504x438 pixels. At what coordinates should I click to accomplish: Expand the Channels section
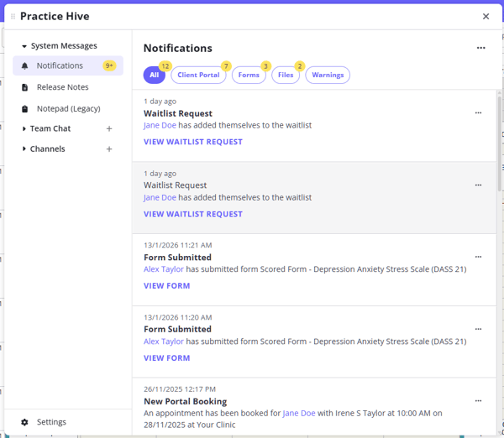(24, 149)
